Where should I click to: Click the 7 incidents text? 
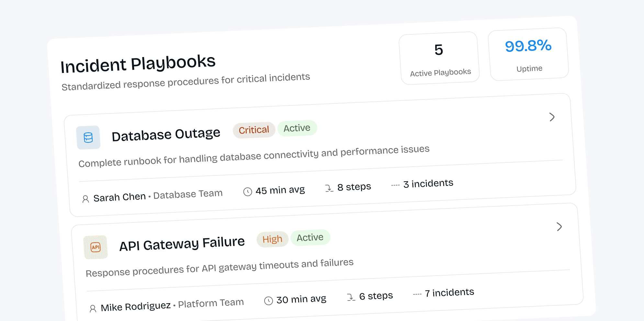coord(449,293)
